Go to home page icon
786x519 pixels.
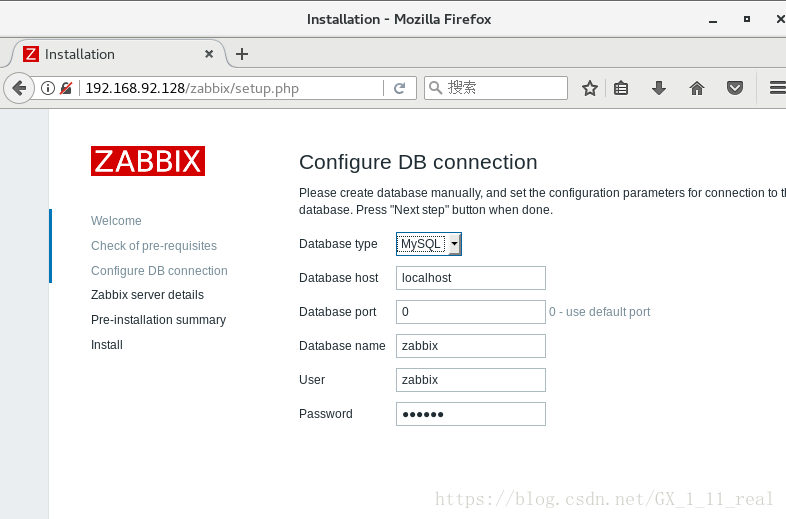(x=697, y=88)
